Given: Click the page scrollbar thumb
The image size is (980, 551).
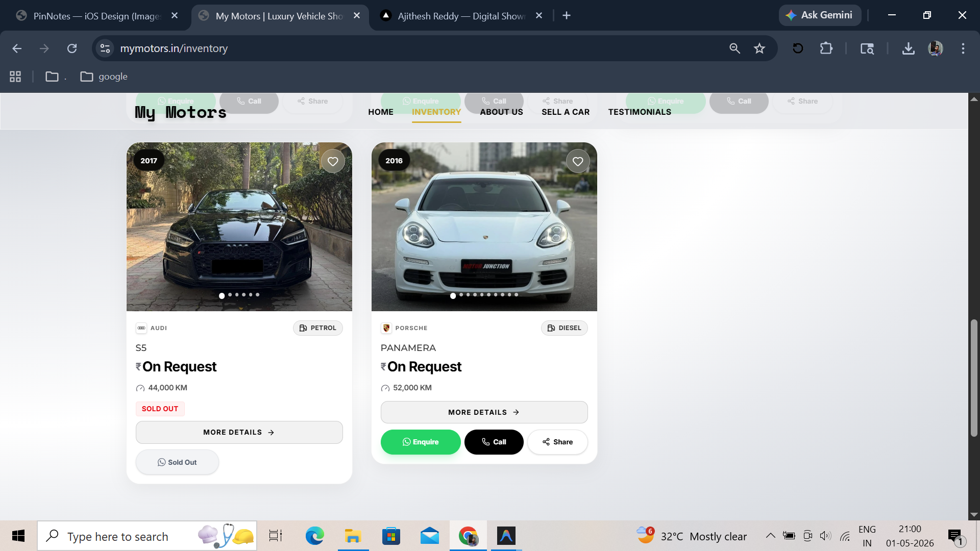Looking at the screenshot, I should (974, 378).
